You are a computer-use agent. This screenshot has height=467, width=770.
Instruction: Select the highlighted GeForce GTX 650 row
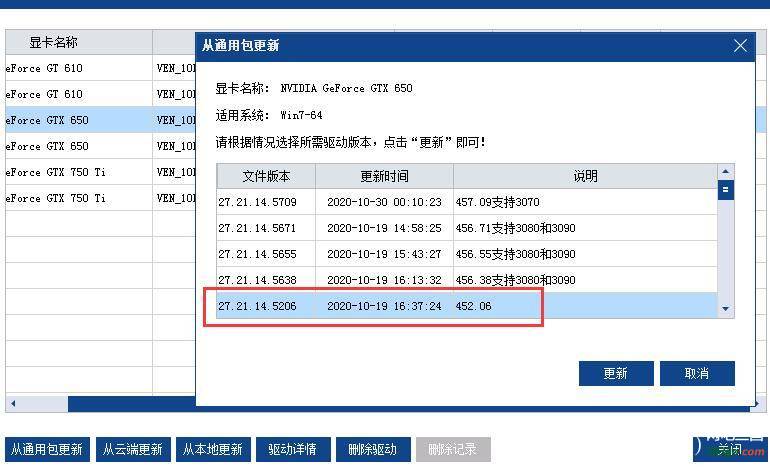pyautogui.click(x=101, y=120)
